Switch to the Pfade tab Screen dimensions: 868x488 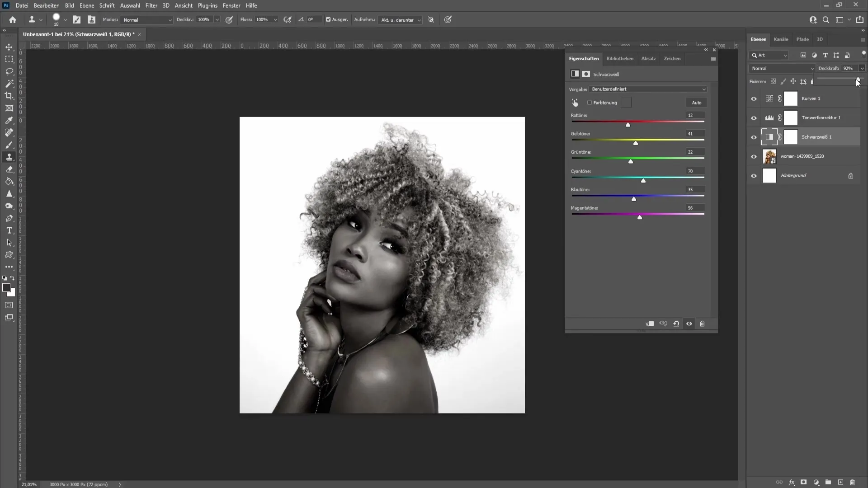click(802, 39)
